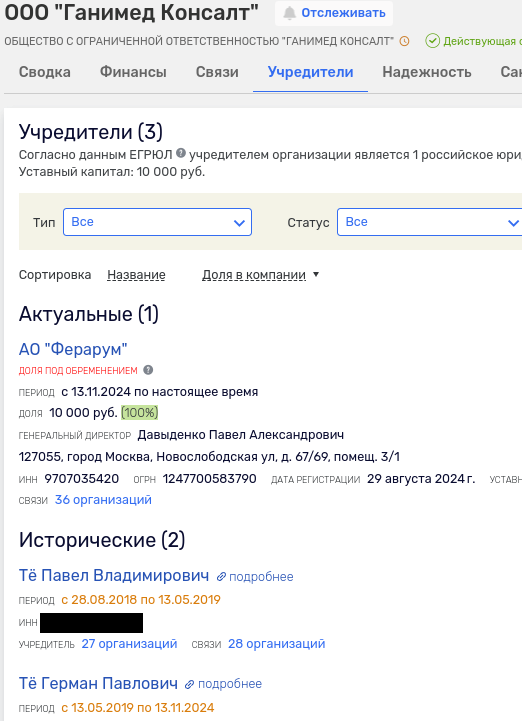Toggle sort direction arrow by Доля в компании
This screenshot has height=721, width=522.
coord(316,275)
